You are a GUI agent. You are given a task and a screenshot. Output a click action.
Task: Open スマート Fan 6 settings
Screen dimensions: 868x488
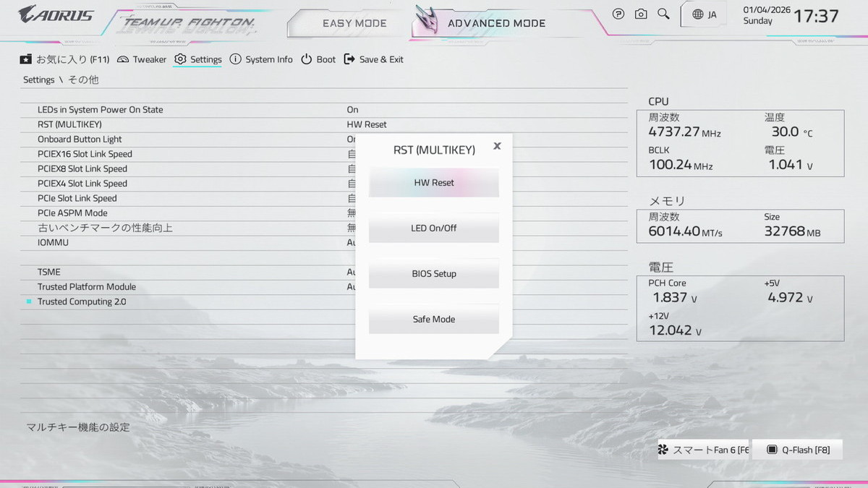point(703,450)
